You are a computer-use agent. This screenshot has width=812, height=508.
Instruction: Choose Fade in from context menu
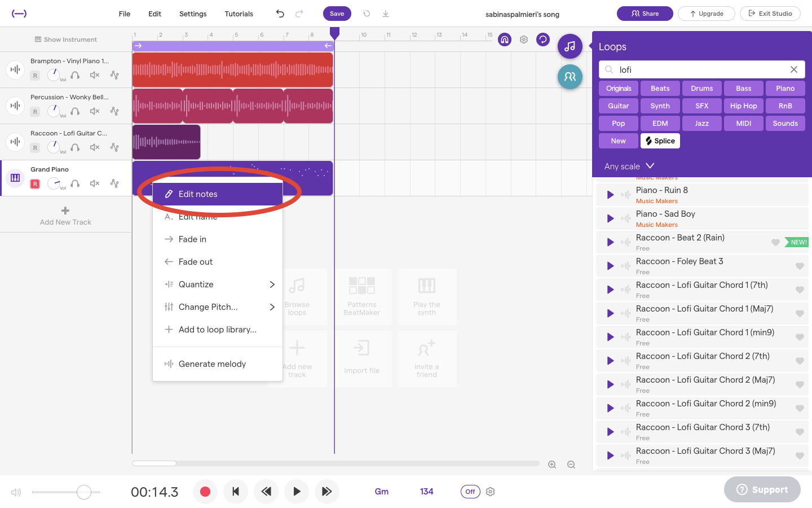tap(218, 239)
